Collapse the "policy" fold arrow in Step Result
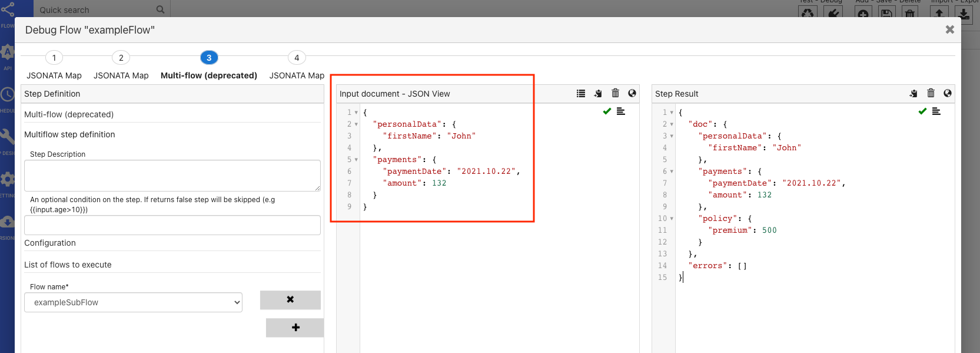 (x=672, y=219)
